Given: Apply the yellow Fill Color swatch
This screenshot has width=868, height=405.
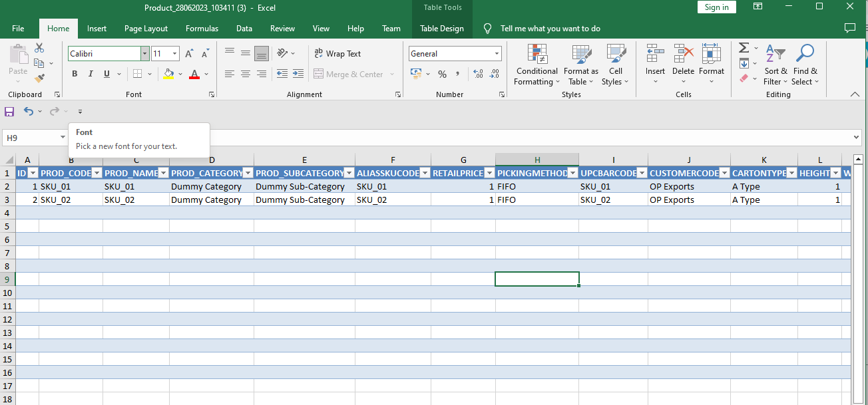Looking at the screenshot, I should click(168, 74).
